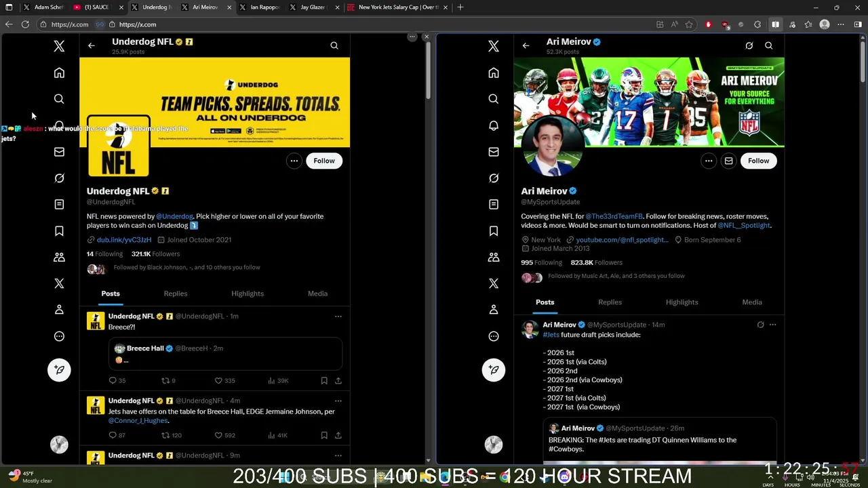Go to Home in right pane sidebar
This screenshot has width=868, height=488.
pos(494,73)
